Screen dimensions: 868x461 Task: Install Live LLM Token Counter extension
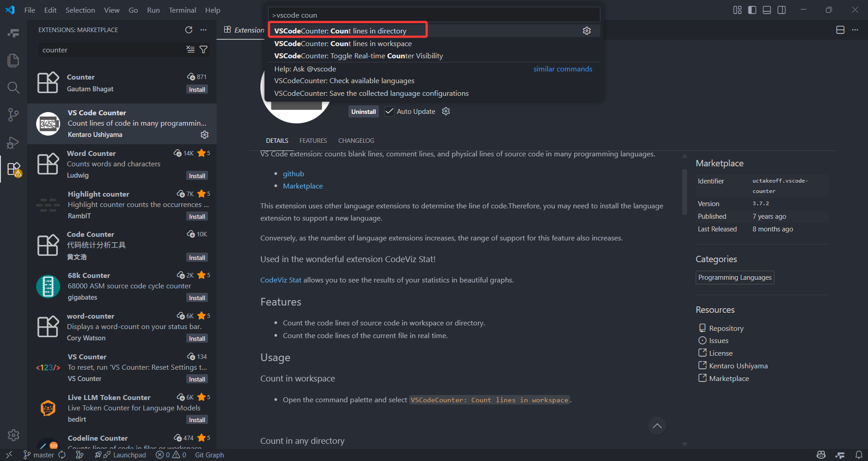(x=197, y=420)
